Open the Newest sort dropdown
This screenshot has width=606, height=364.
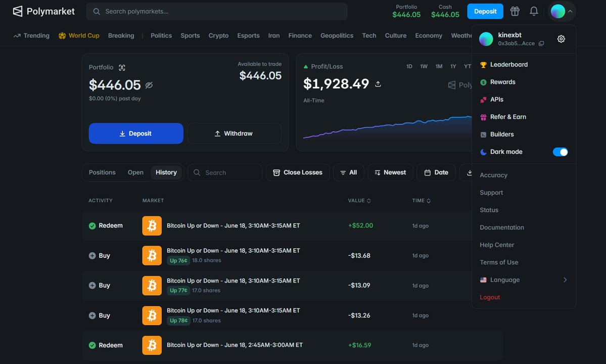point(390,172)
